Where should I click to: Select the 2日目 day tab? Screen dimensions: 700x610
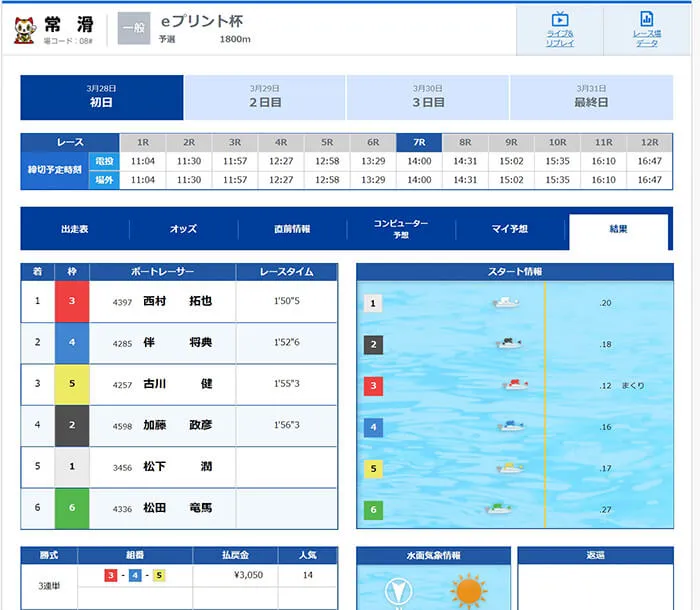[265, 97]
